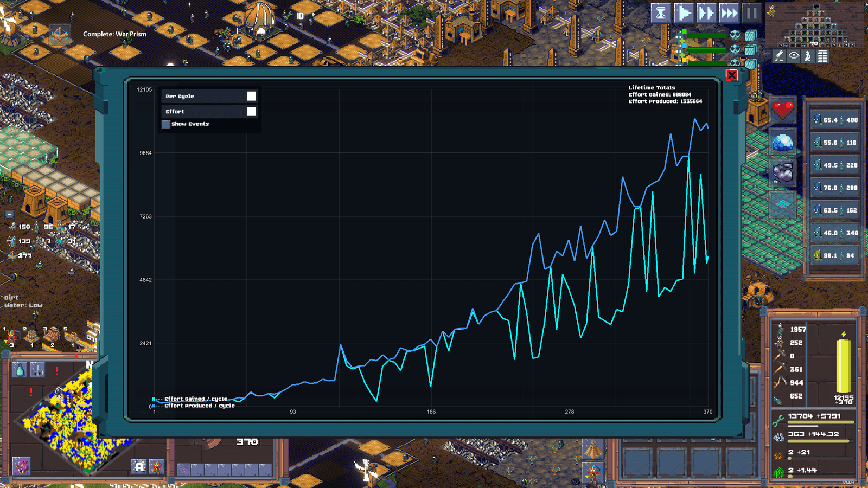Click the faded teal tile icon
Screen dimensions: 868x488
pyautogui.click(x=782, y=204)
